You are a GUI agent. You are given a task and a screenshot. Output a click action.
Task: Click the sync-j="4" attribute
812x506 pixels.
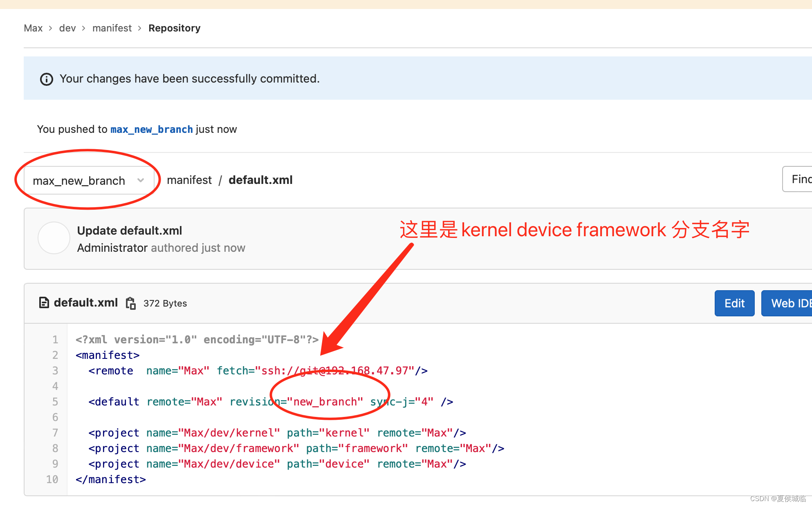[x=402, y=402]
